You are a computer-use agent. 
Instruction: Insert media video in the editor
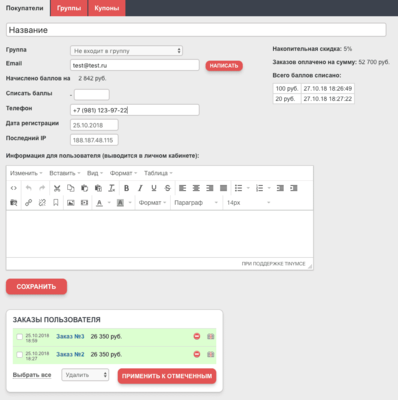coord(84,203)
